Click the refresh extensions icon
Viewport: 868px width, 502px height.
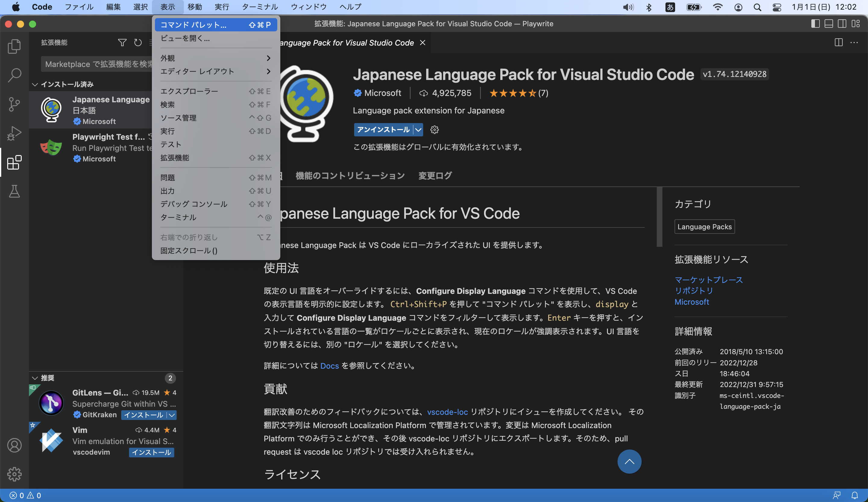coord(138,43)
